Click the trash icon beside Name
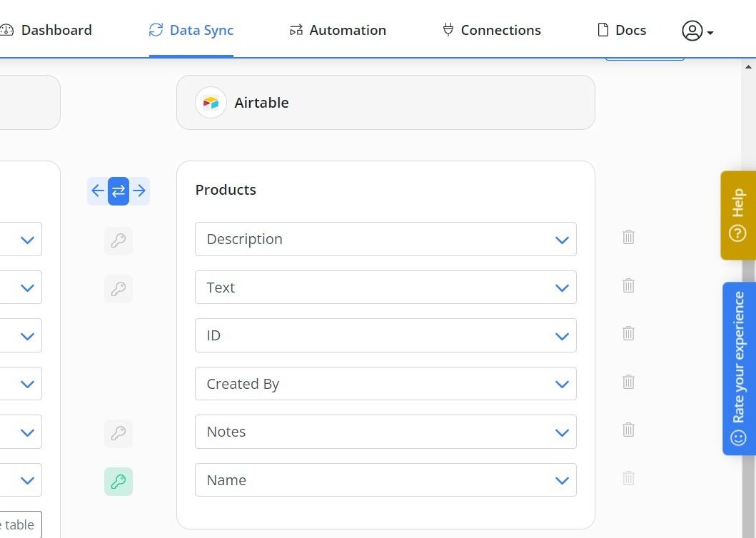The image size is (756, 538). tap(628, 478)
